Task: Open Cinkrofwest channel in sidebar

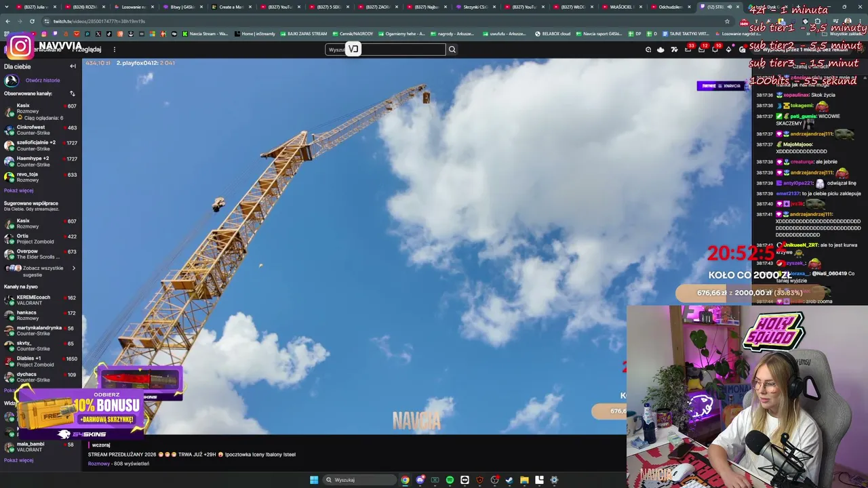Action: tap(41, 130)
